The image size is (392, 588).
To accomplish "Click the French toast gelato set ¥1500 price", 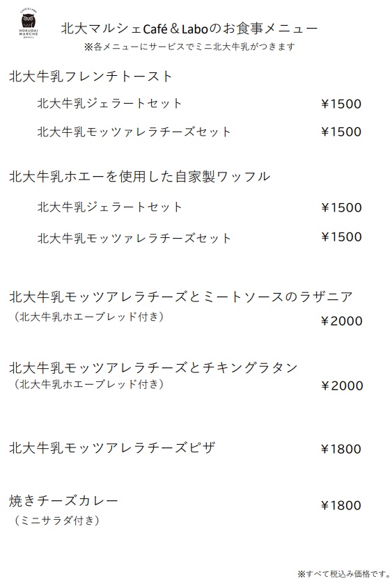I will click(341, 104).
